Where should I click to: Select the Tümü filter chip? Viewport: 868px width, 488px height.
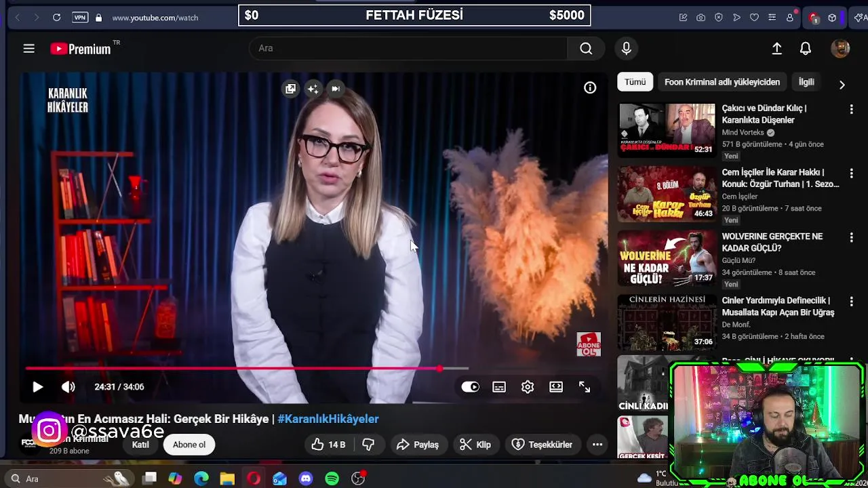point(635,82)
